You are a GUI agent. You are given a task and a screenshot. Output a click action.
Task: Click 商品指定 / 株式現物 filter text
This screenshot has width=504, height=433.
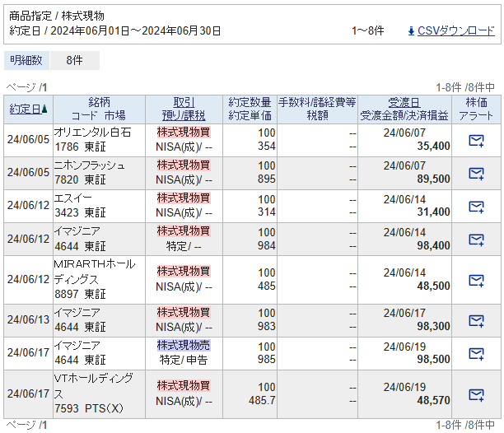57,16
